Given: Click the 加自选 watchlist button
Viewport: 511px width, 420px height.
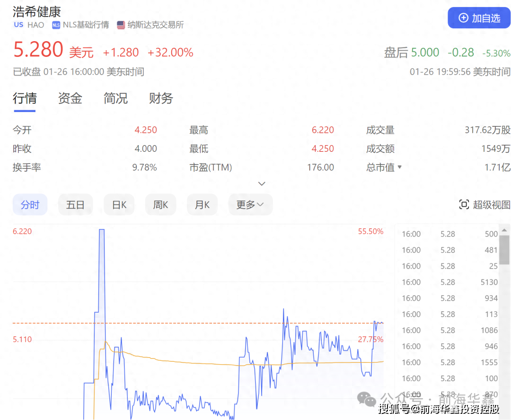Looking at the screenshot, I should [x=479, y=17].
